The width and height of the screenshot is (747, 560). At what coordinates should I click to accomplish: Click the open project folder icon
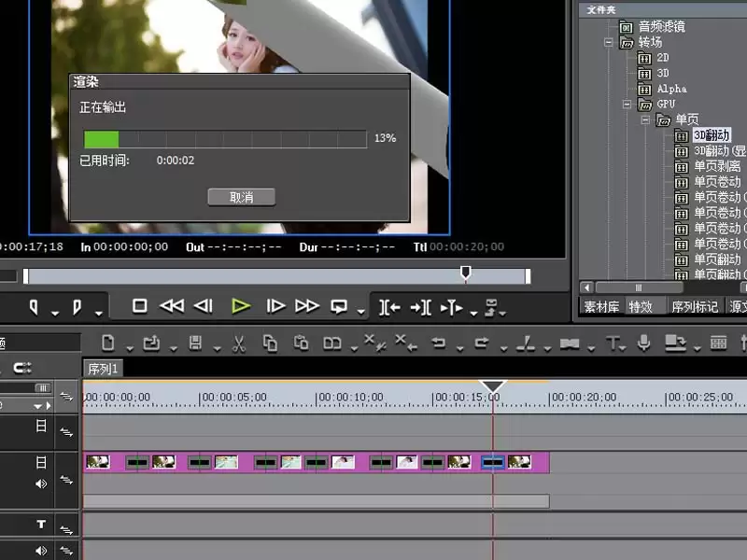[x=151, y=343]
